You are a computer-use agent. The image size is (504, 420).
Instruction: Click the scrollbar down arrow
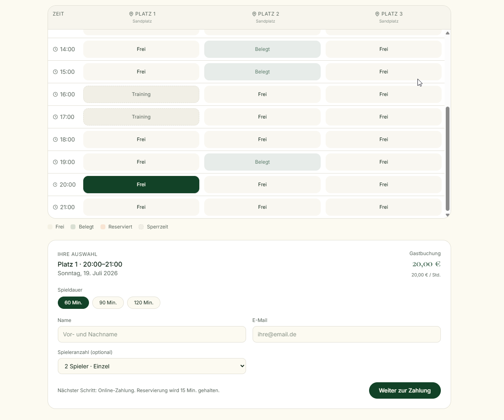447,215
